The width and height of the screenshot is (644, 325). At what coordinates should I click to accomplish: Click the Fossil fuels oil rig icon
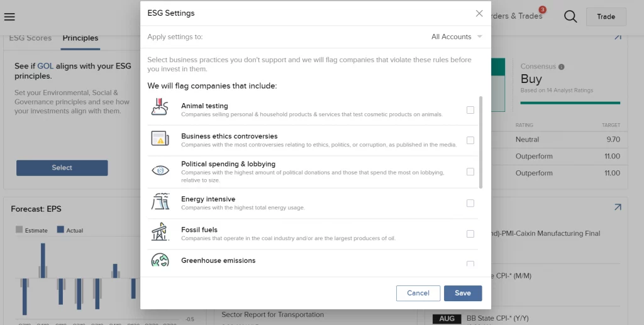[160, 233]
